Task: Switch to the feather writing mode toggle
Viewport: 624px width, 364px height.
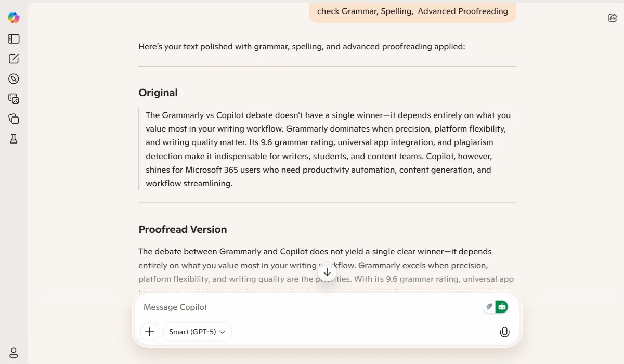Action: 489,307
